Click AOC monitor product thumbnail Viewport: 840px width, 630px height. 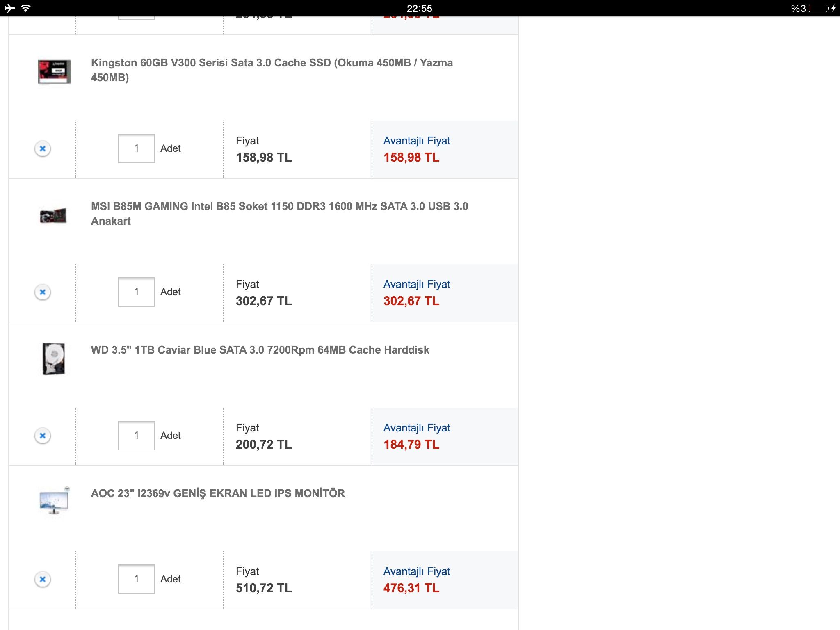(x=54, y=500)
